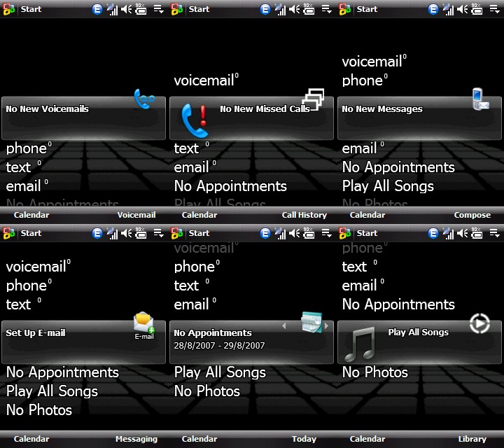504x448 pixels.
Task: Click the left arrow in the appointments panel
Action: [x=283, y=325]
